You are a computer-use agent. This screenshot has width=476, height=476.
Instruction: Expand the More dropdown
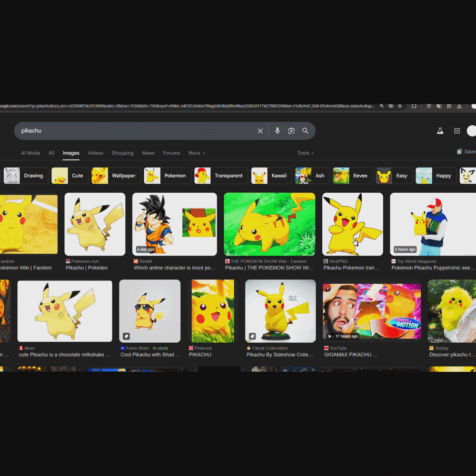[x=197, y=153]
